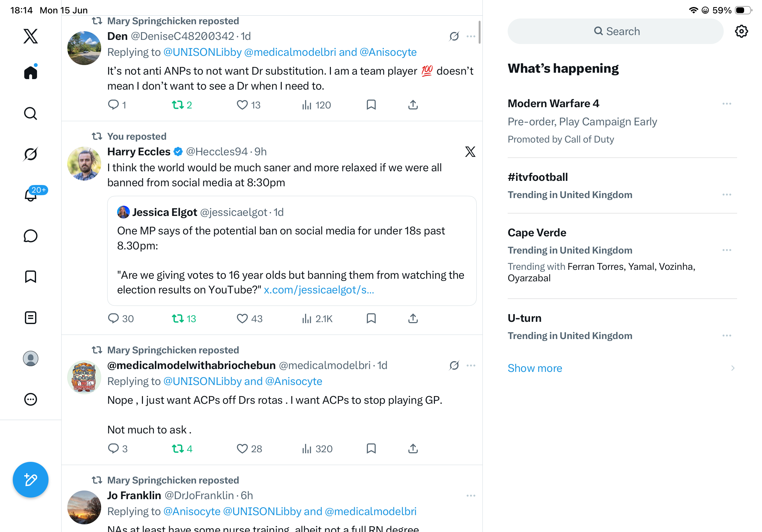The image size is (762, 532).
Task: Open Bookmarks in the left sidebar
Action: [31, 277]
